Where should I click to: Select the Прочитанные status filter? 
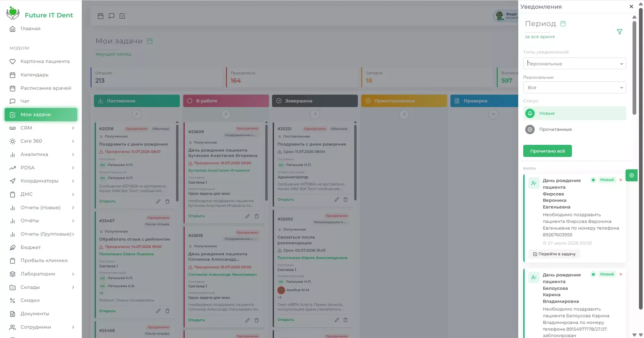[574, 129]
